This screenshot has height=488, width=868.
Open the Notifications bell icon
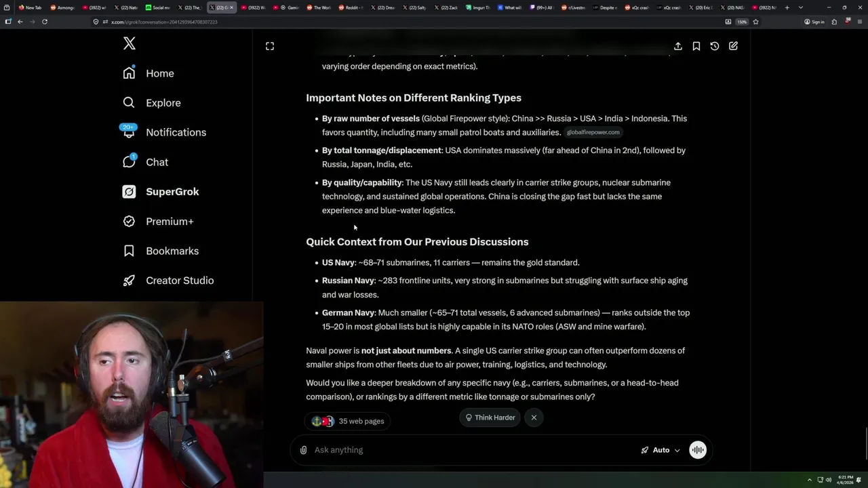click(x=129, y=131)
